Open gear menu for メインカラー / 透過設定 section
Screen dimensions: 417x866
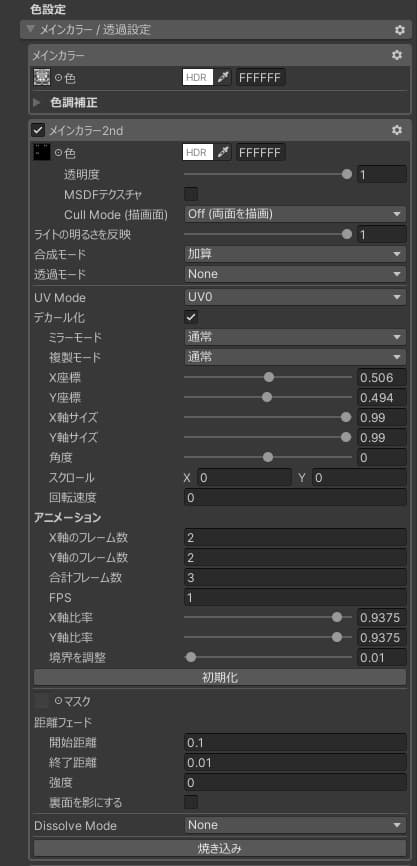[x=400, y=30]
